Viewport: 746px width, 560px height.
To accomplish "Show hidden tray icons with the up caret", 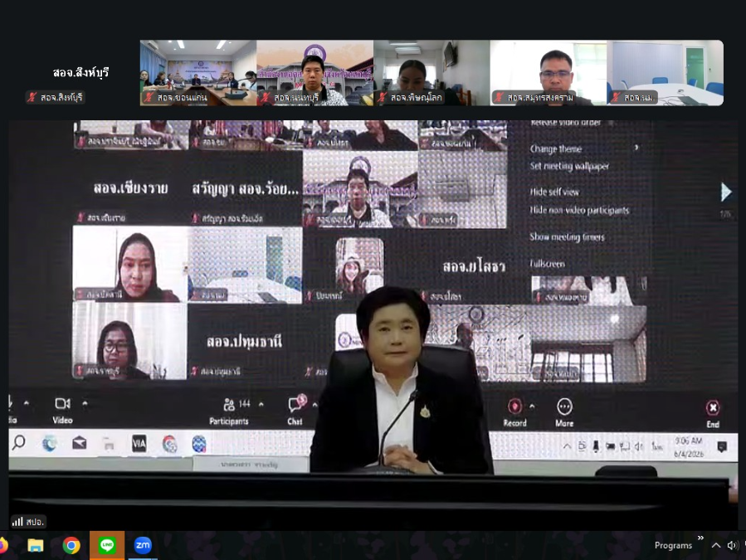I will tap(715, 545).
